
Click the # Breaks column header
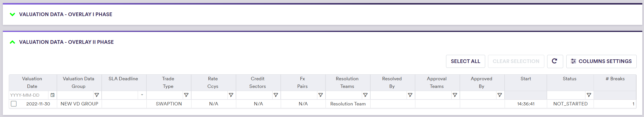[x=615, y=79]
